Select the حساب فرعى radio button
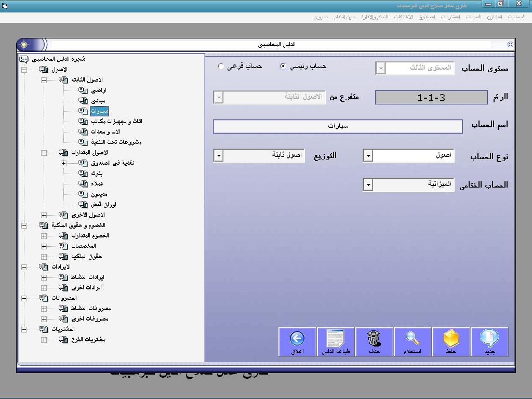Image resolution: width=532 pixels, height=399 pixels. coord(220,66)
